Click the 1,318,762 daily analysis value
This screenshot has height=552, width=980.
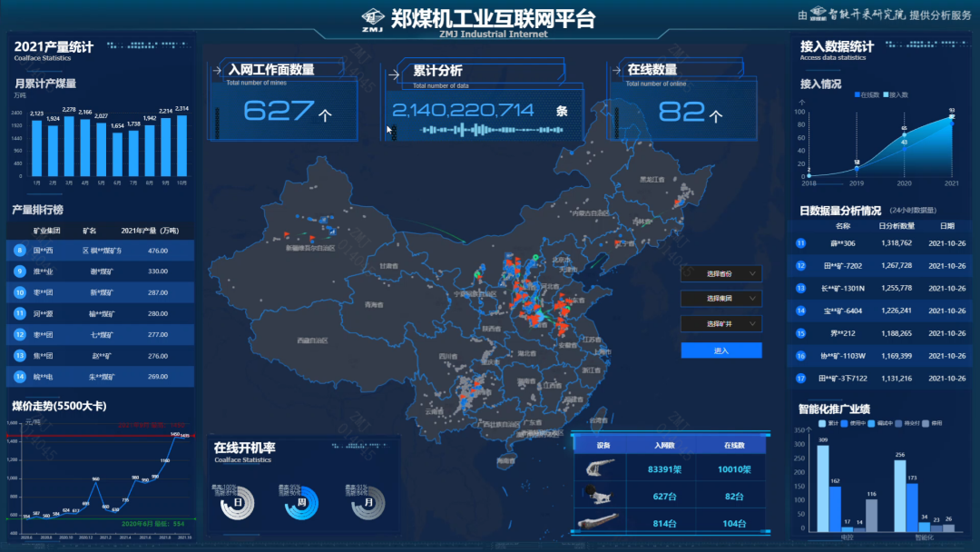coord(897,243)
